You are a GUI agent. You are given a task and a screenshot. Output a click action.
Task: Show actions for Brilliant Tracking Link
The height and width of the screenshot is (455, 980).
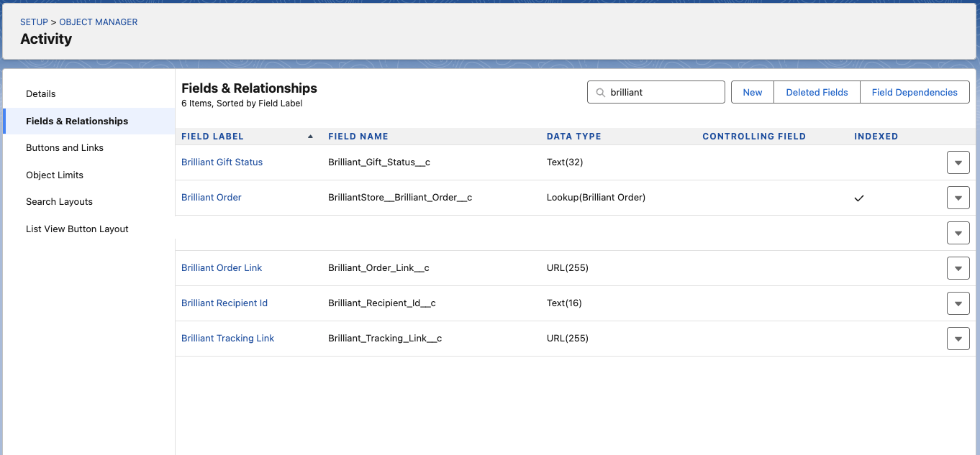[958, 339]
